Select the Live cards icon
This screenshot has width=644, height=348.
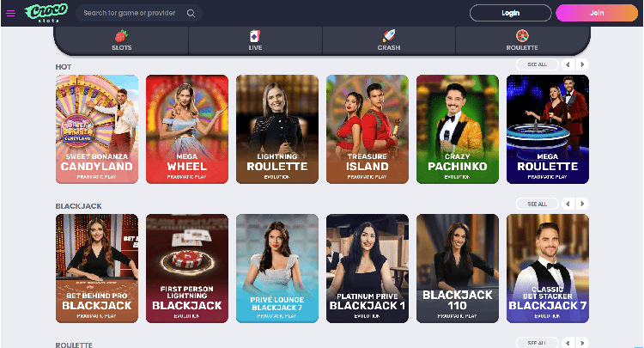pyautogui.click(x=255, y=36)
